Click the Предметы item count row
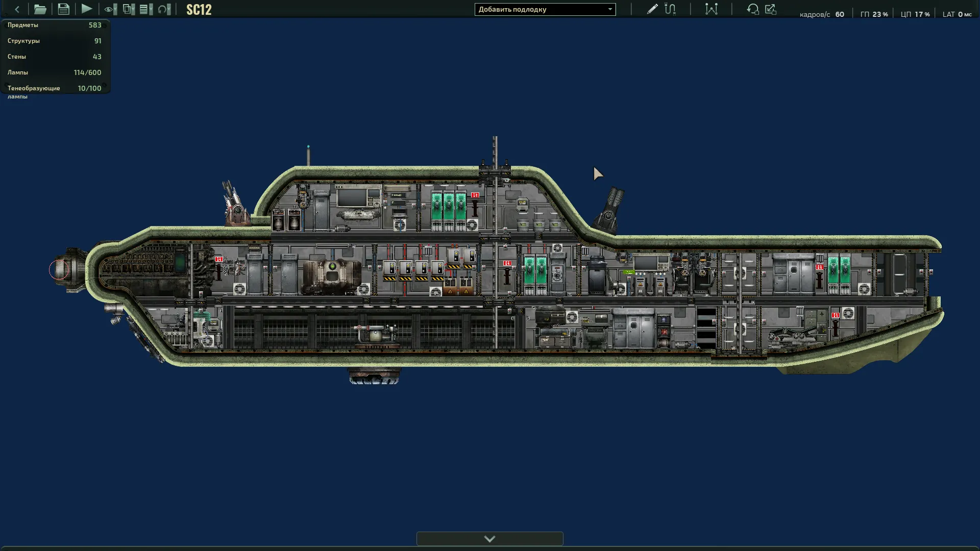This screenshot has height=551, width=980. (x=54, y=25)
